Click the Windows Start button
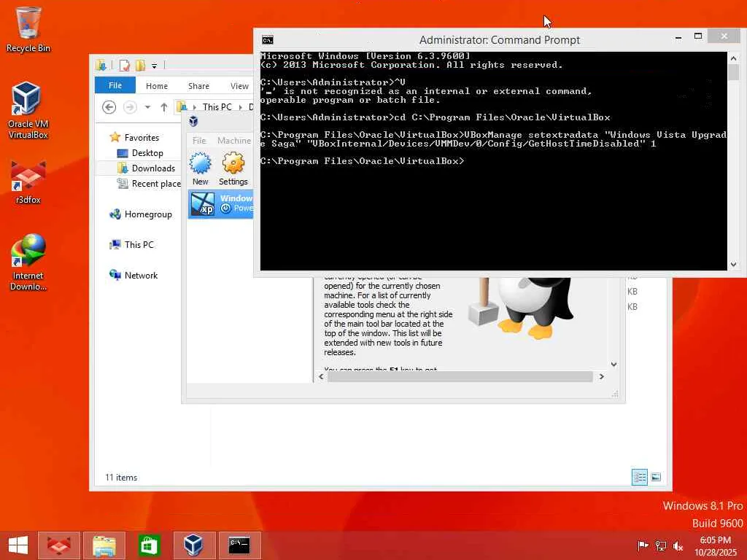Screen dimensions: 747x560 (18, 545)
